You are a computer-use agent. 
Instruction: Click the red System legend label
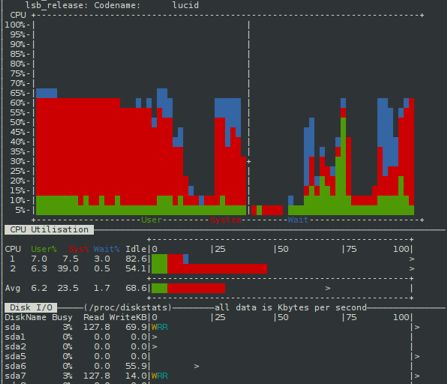pyautogui.click(x=225, y=220)
